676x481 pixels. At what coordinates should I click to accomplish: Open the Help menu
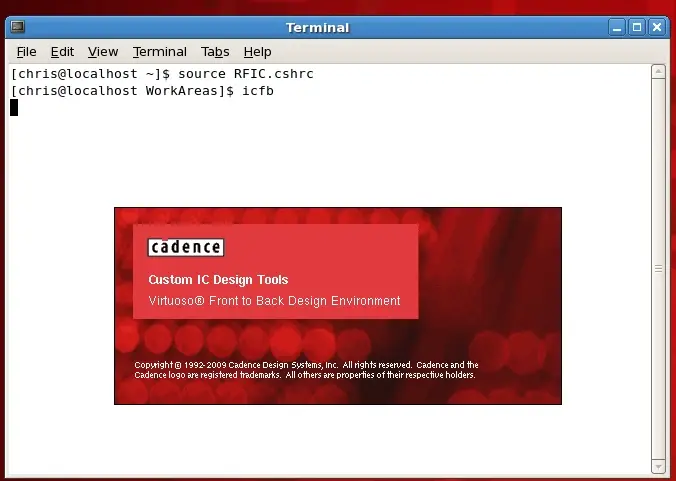coord(257,52)
